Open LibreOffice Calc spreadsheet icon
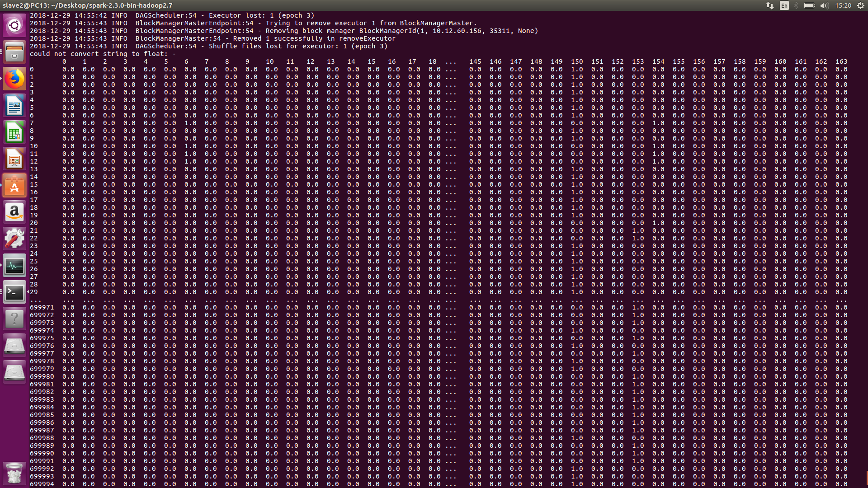 (x=14, y=133)
